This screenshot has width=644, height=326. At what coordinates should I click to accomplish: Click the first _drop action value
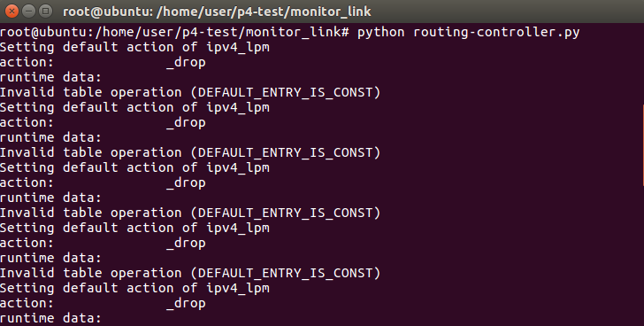click(x=186, y=62)
